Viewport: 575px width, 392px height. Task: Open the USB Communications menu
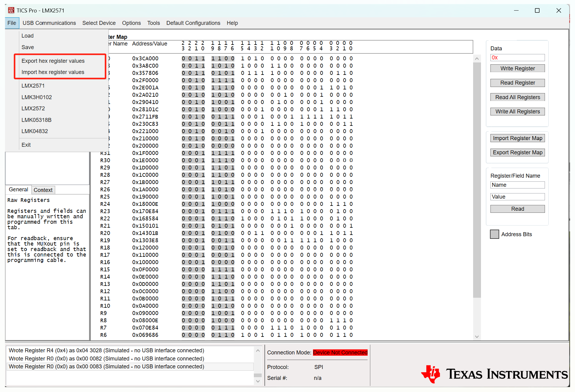[x=49, y=23]
